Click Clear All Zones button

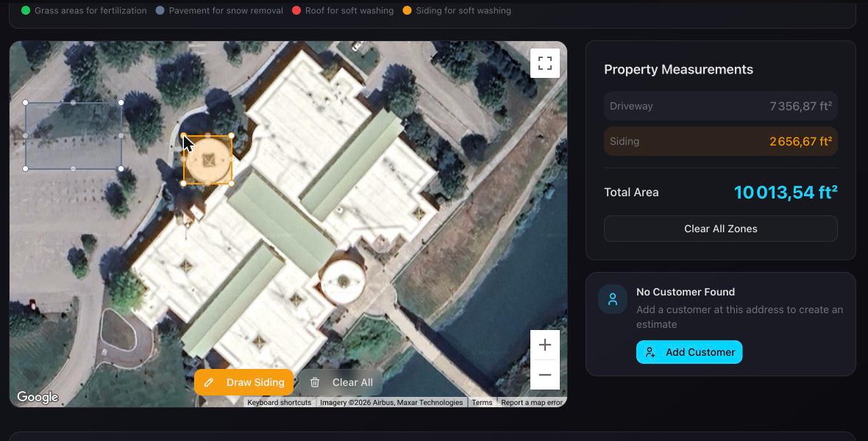pos(720,229)
